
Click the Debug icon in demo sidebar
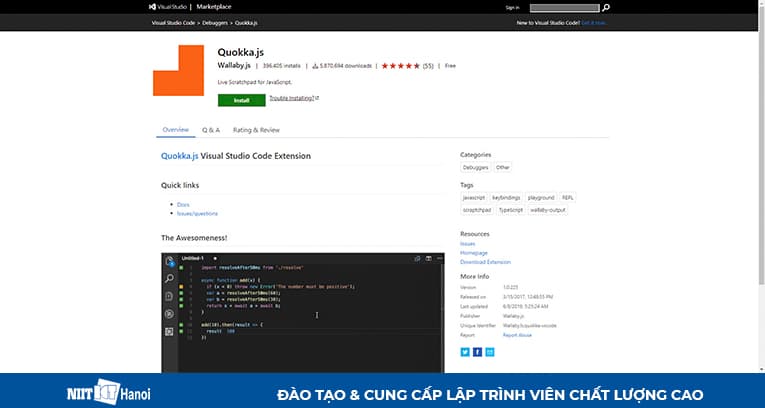tap(169, 314)
